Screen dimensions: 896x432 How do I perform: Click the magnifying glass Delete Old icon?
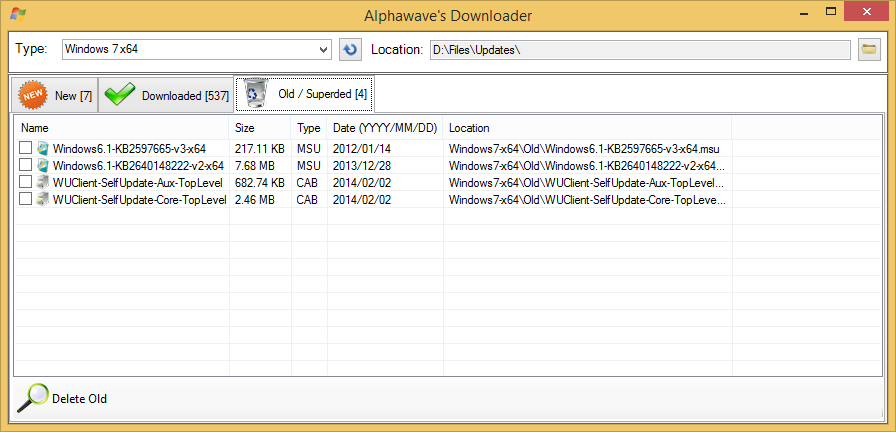coord(32,398)
